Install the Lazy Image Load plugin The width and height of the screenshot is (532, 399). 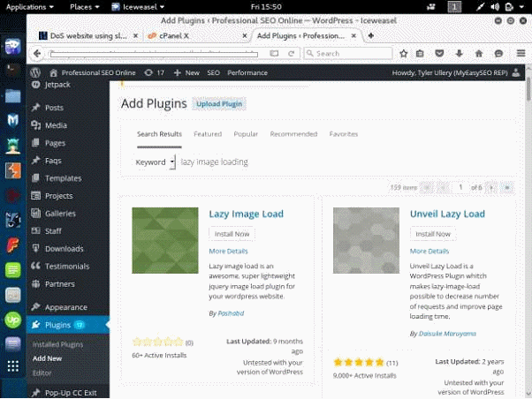(x=232, y=234)
